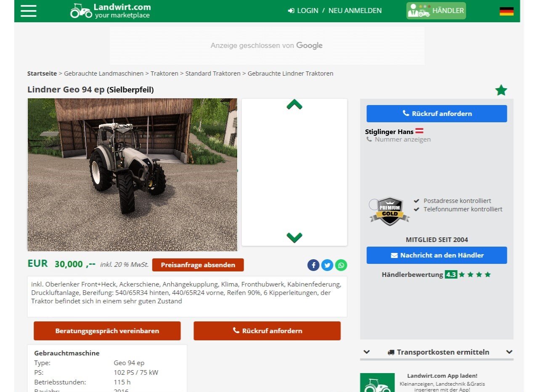
Task: Toggle the green favorite star
Action: tap(501, 90)
